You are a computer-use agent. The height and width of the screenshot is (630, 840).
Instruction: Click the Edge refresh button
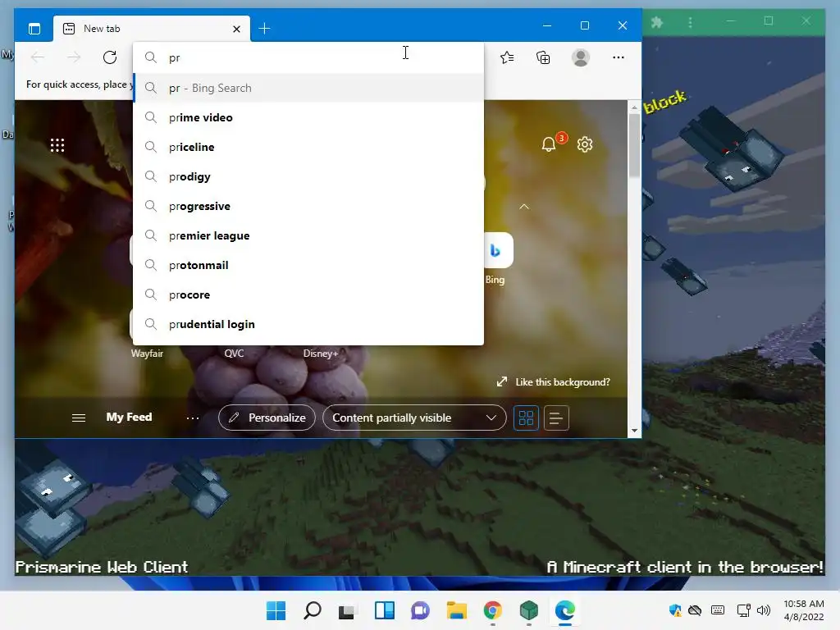coord(110,57)
